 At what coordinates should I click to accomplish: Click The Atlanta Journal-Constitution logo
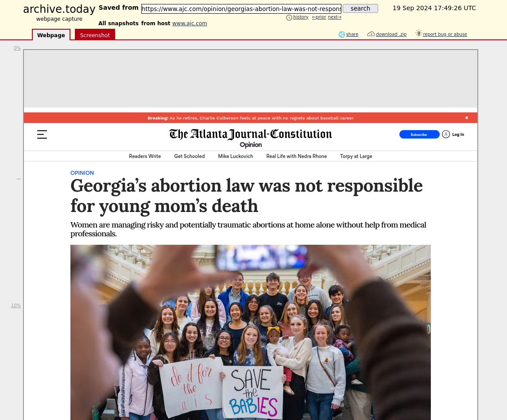[251, 134]
